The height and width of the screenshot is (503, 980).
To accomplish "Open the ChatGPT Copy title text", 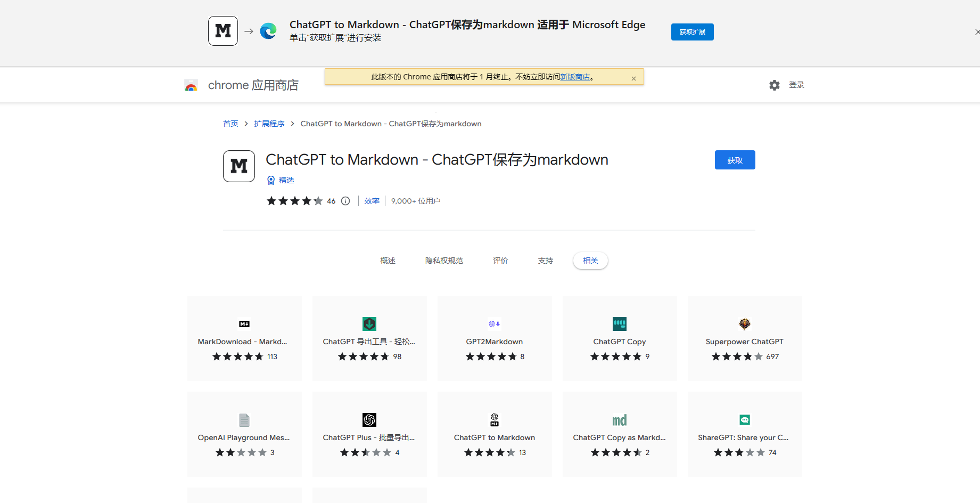I will 620,342.
